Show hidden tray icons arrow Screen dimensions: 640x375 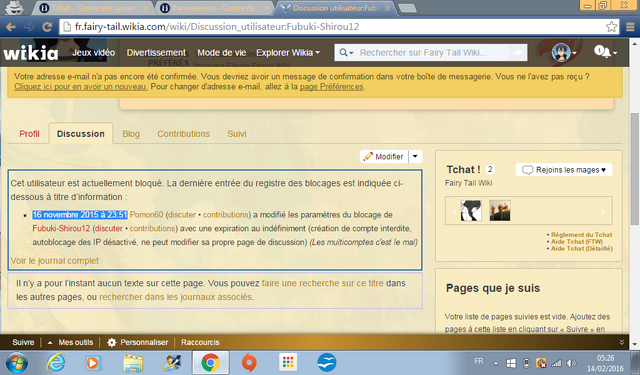(x=496, y=363)
